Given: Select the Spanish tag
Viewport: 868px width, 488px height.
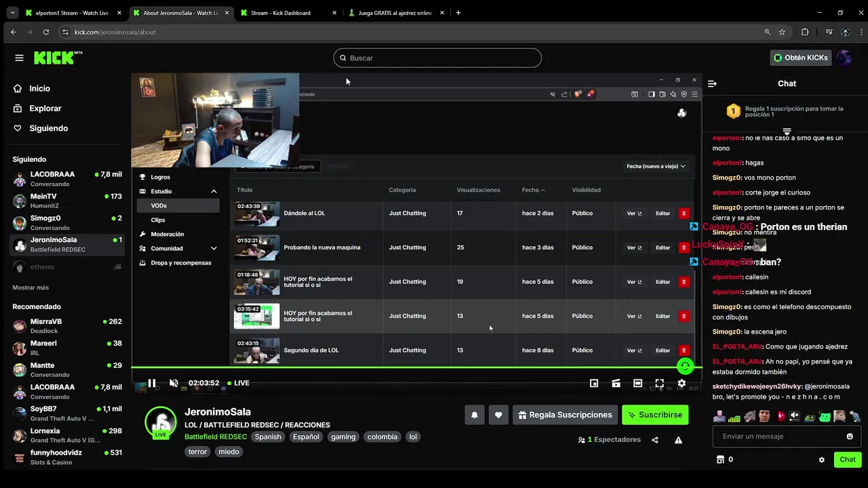Looking at the screenshot, I should (x=268, y=436).
